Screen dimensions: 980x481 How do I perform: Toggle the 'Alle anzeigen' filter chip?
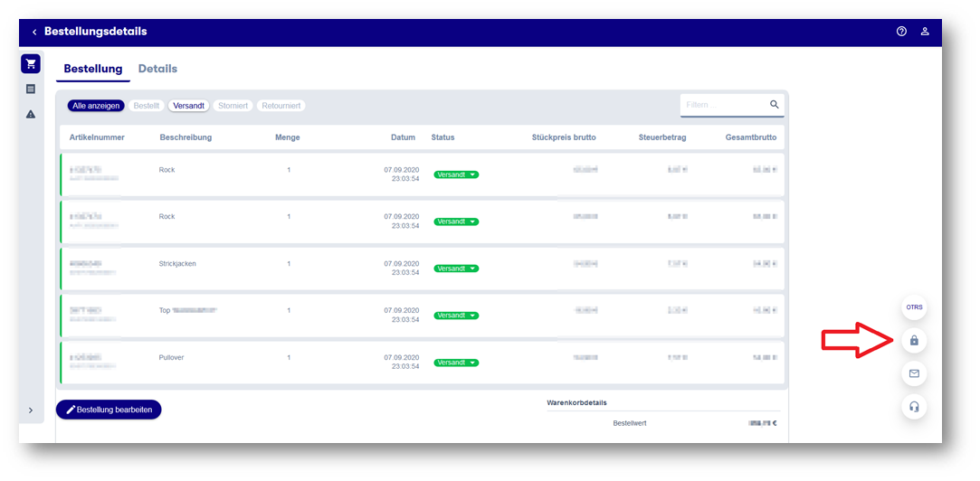pyautogui.click(x=96, y=106)
